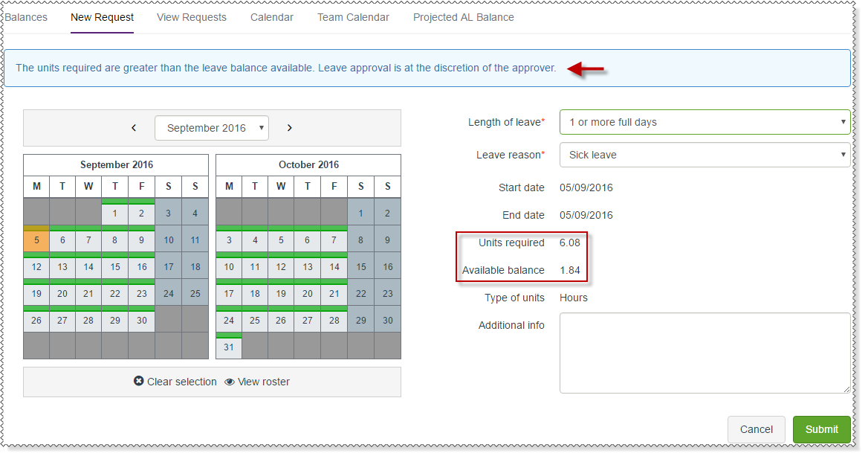This screenshot has width=868, height=459.
Task: Click the View roster eye icon
Action: click(x=230, y=382)
